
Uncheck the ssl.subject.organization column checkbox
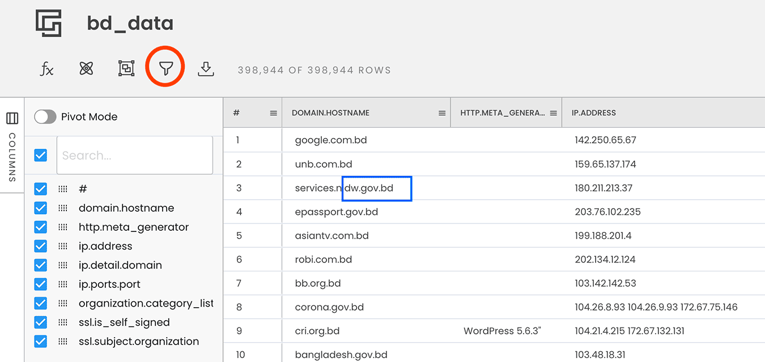point(40,341)
